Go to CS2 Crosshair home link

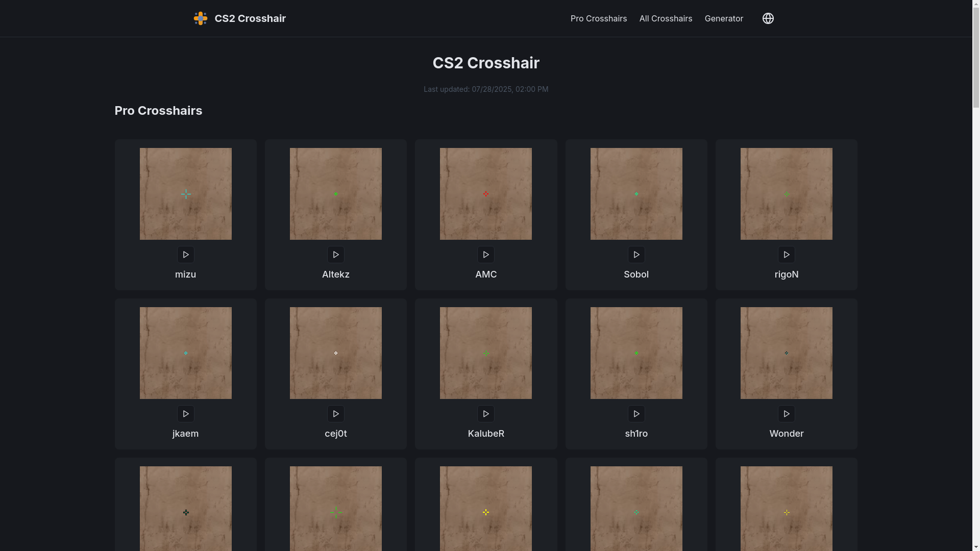tap(239, 18)
